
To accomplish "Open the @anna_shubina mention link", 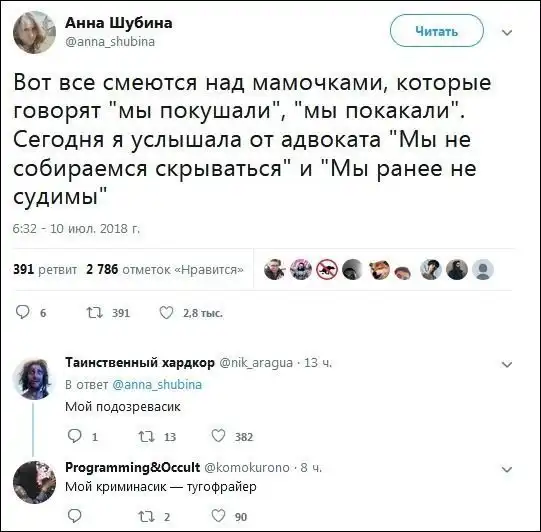I will pos(157,384).
